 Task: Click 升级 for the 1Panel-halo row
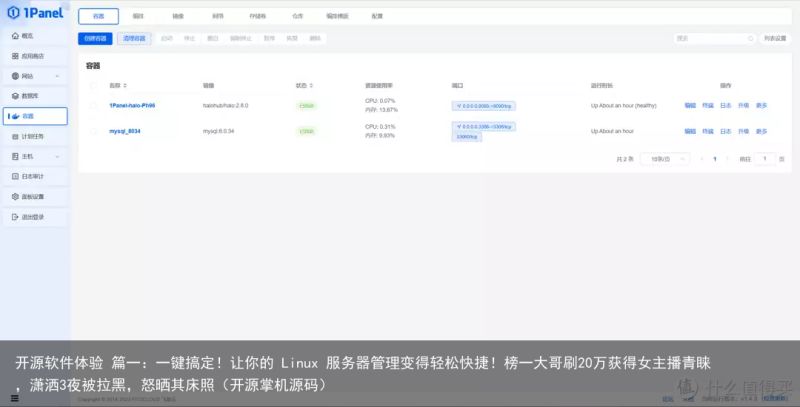coord(743,106)
